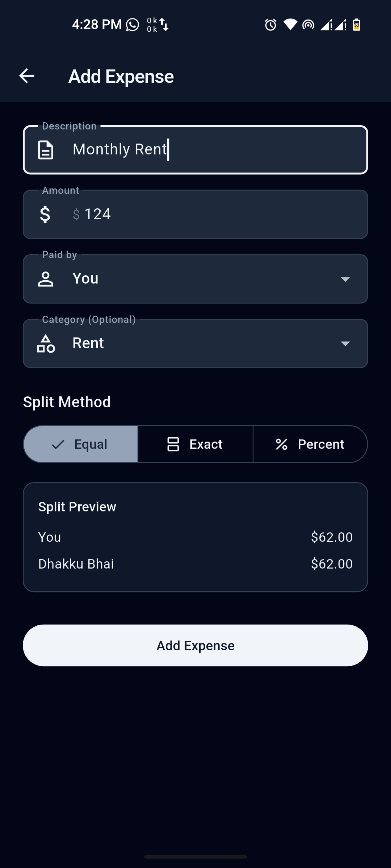Click the category shapes icon

pos(46,344)
